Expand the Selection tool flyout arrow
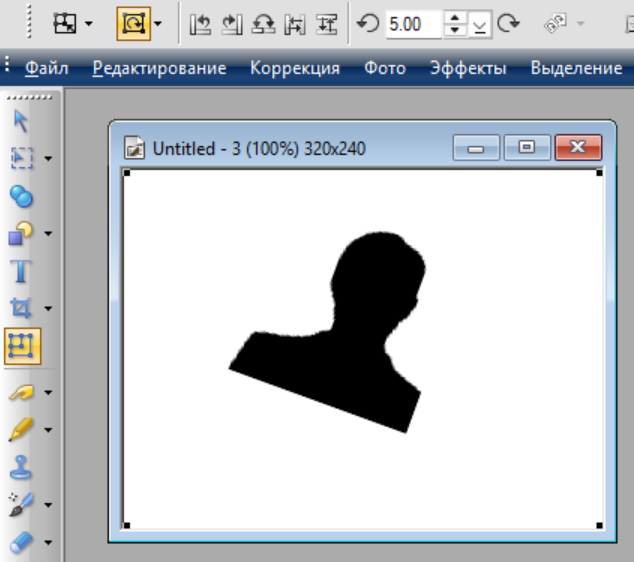Image resolution: width=634 pixels, height=562 pixels. (48, 158)
